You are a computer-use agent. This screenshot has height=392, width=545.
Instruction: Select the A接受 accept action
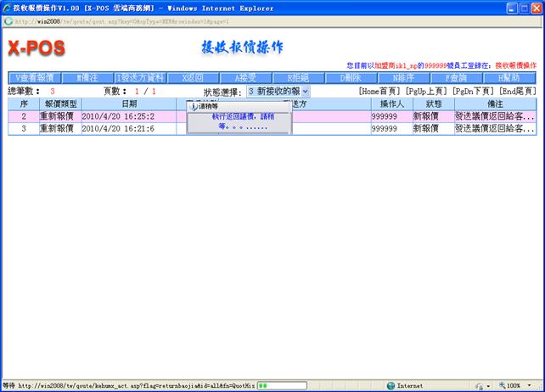(244, 77)
